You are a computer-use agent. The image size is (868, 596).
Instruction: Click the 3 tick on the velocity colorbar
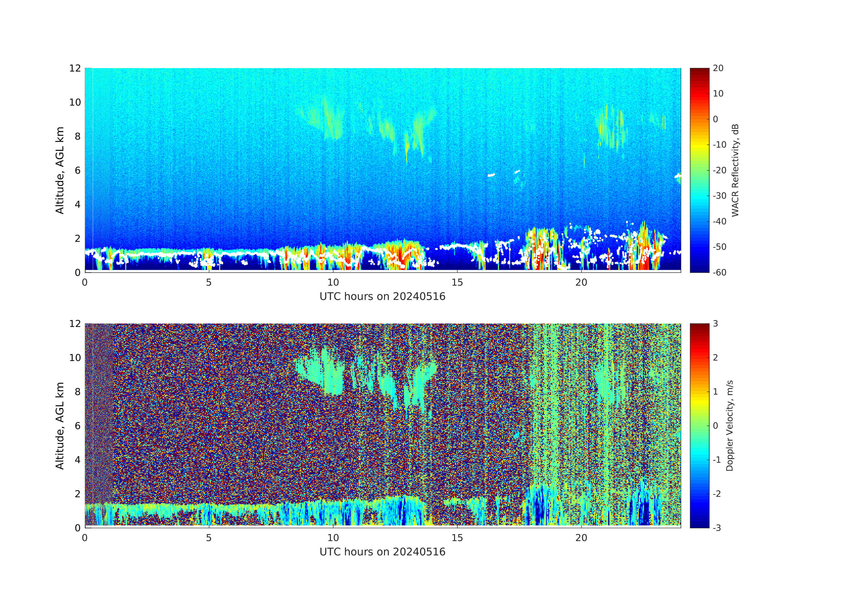[x=715, y=324]
